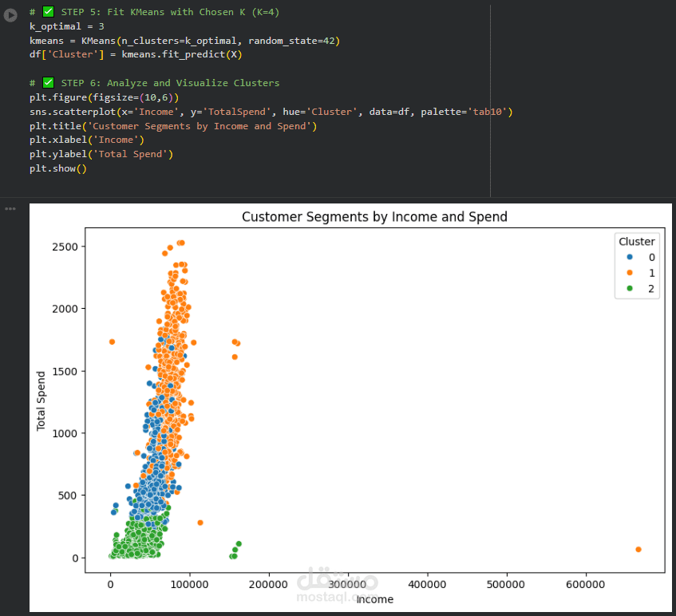Click the green Cluster 2 legend marker
This screenshot has width=676, height=616.
(630, 288)
